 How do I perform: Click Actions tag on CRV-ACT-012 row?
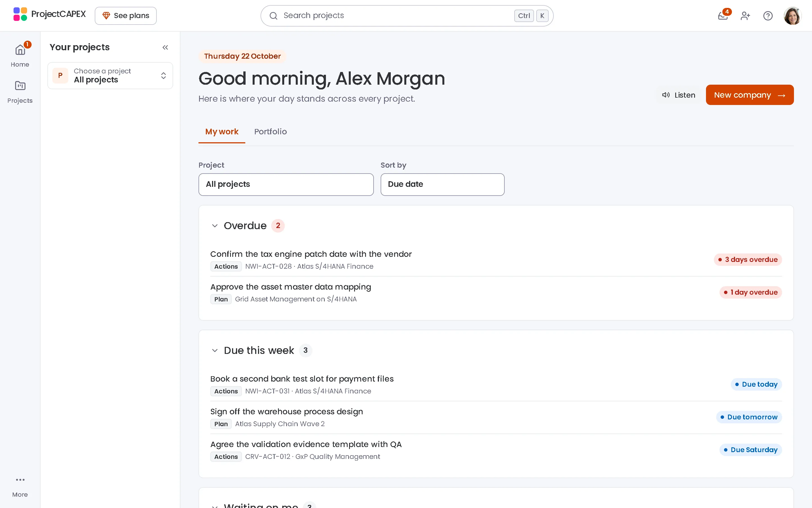coord(226,457)
